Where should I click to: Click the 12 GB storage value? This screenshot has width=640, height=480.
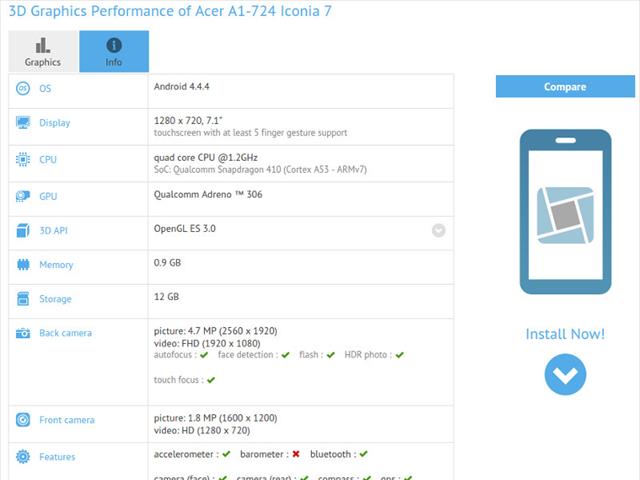167,297
